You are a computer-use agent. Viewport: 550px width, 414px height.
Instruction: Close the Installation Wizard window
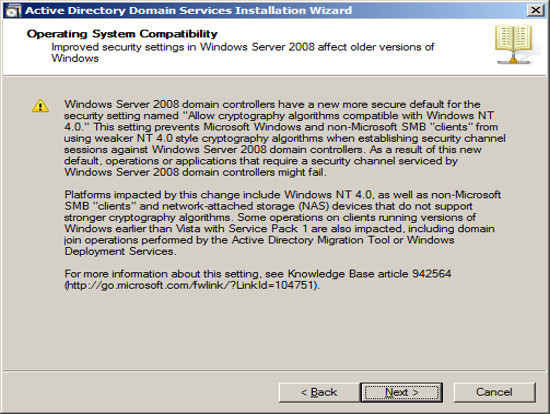coord(535,10)
